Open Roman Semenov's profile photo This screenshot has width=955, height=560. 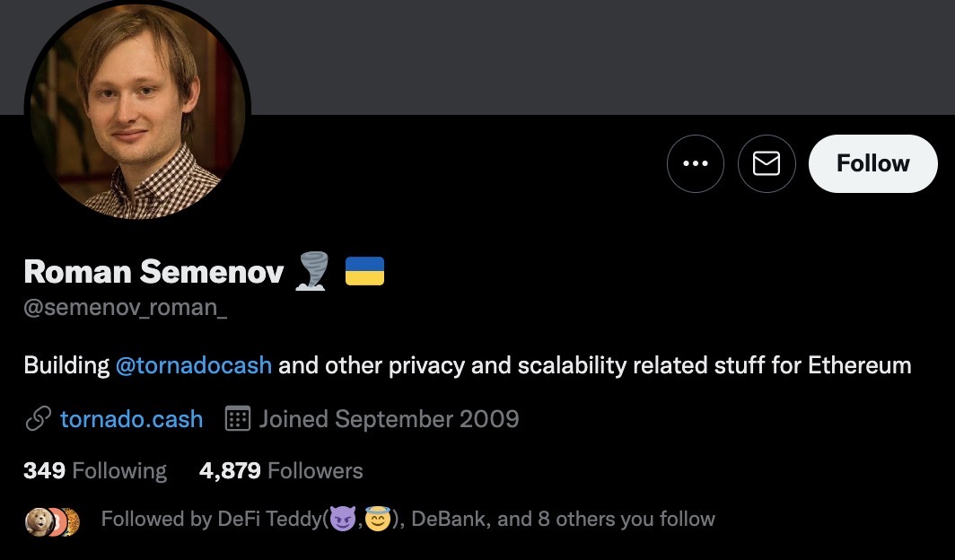[x=137, y=112]
